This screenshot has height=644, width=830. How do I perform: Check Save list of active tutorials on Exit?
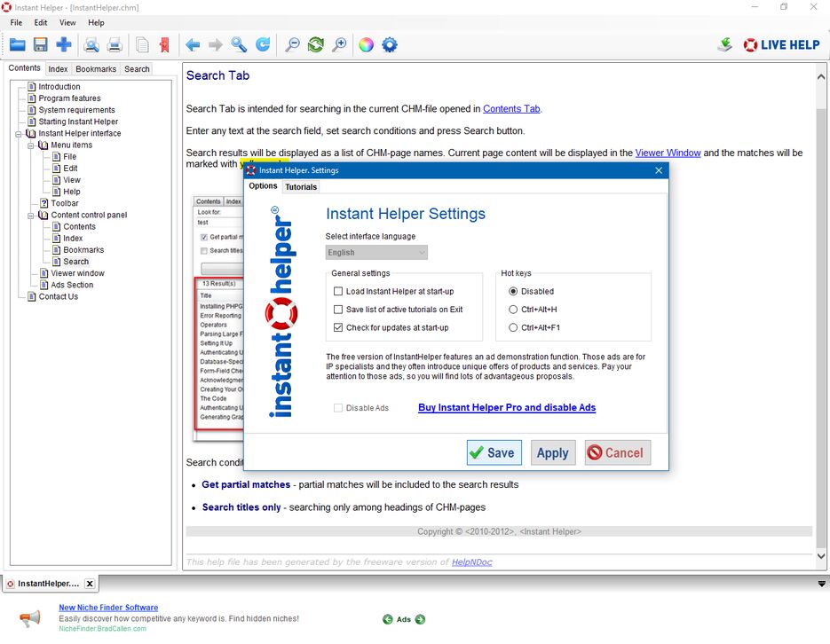[338, 310]
